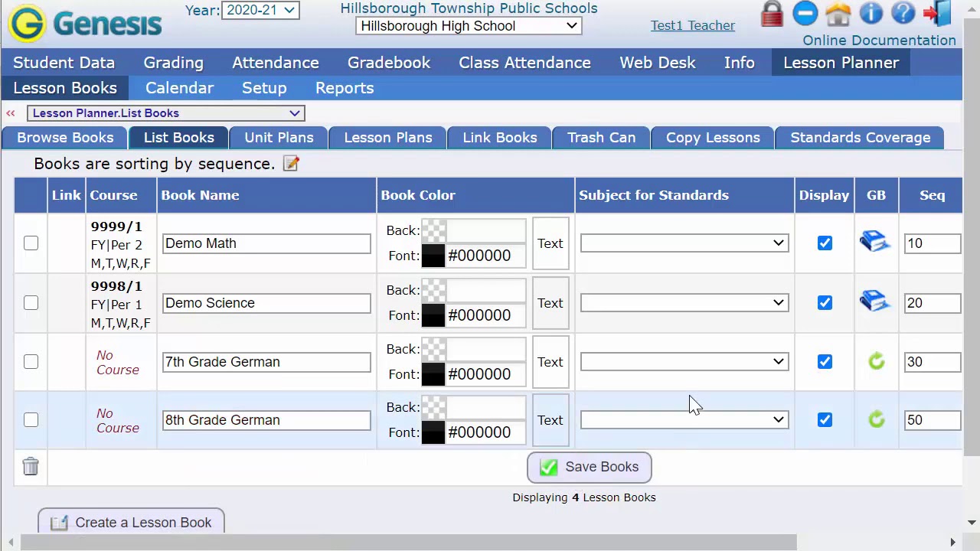This screenshot has height=551, width=980.
Task: Open gradebook icon for Demo Science
Action: 875,302
